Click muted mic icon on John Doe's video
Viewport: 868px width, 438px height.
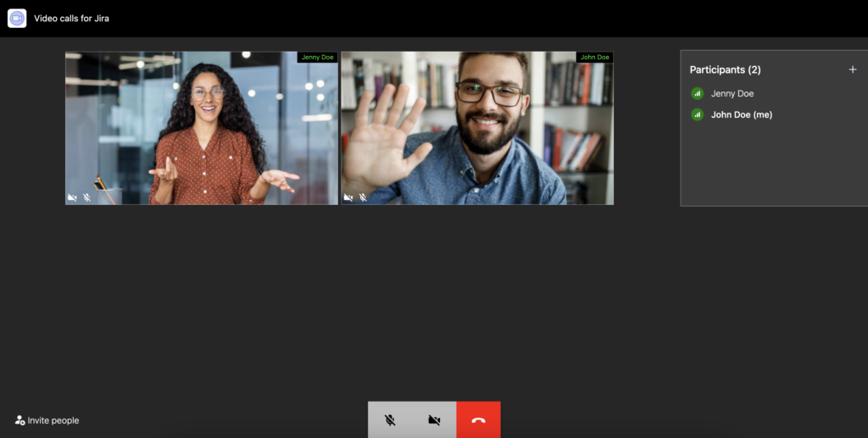(x=363, y=197)
